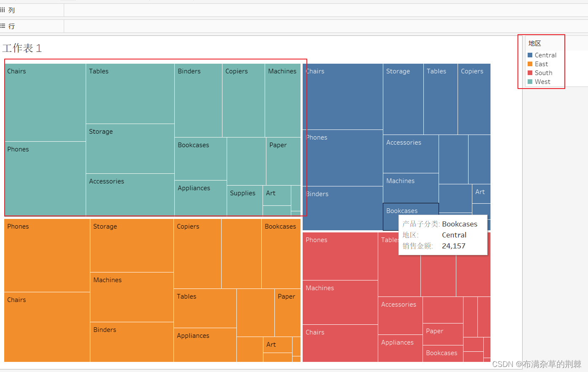Select the West Supplies tile
The height and width of the screenshot is (372, 588).
tap(245, 201)
